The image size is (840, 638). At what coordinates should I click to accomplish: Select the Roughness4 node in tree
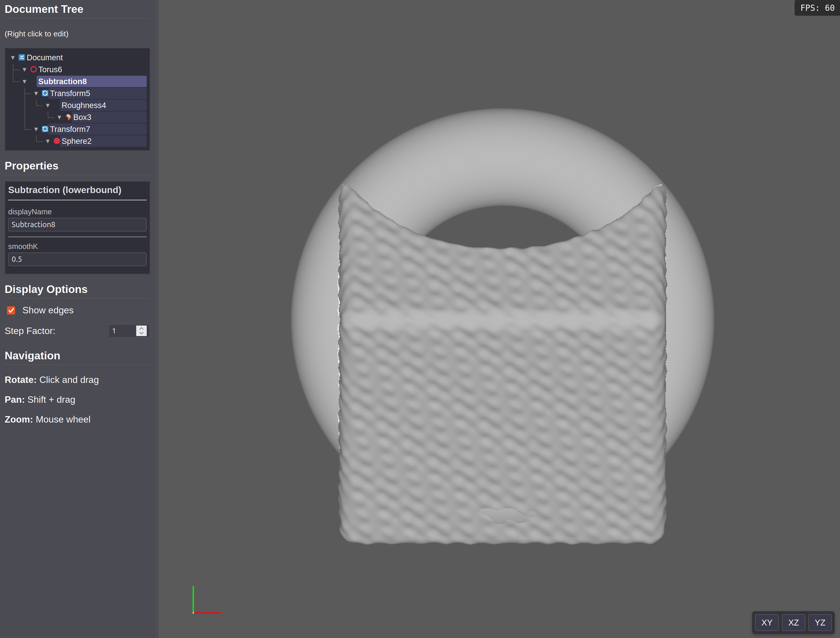point(84,105)
